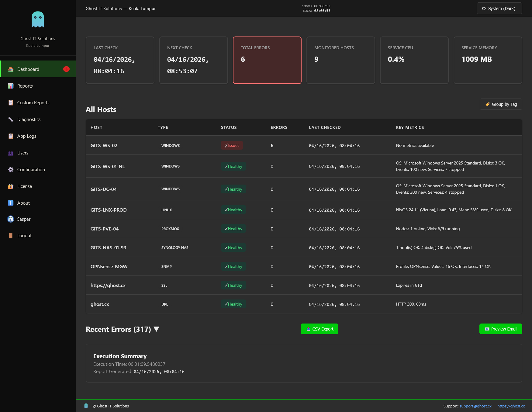532x412 pixels.
Task: Click the About info icon
Action: pos(11,203)
